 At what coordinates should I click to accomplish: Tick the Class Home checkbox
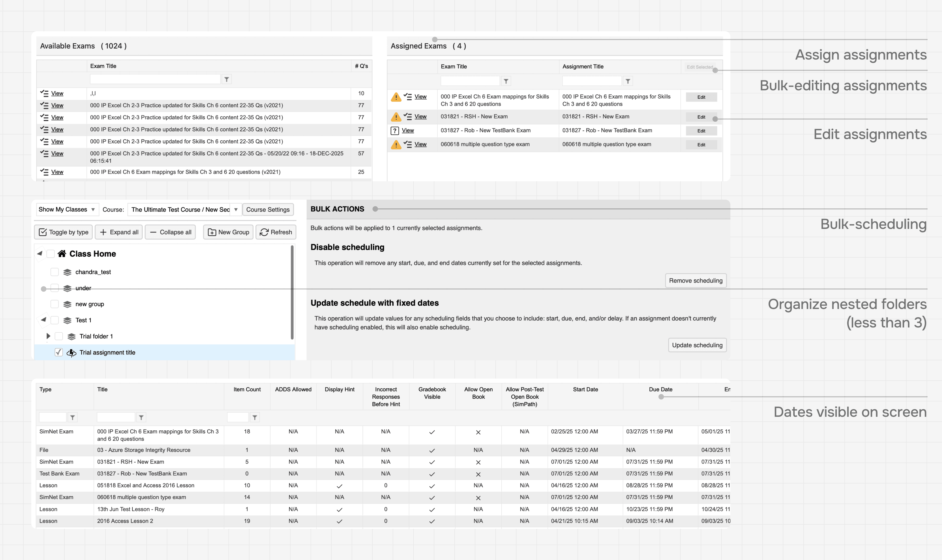tap(50, 254)
